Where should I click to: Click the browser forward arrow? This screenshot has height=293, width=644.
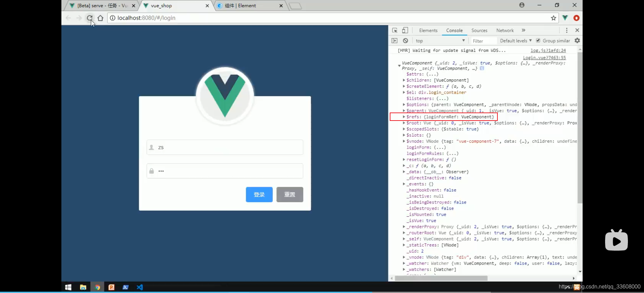click(x=79, y=18)
